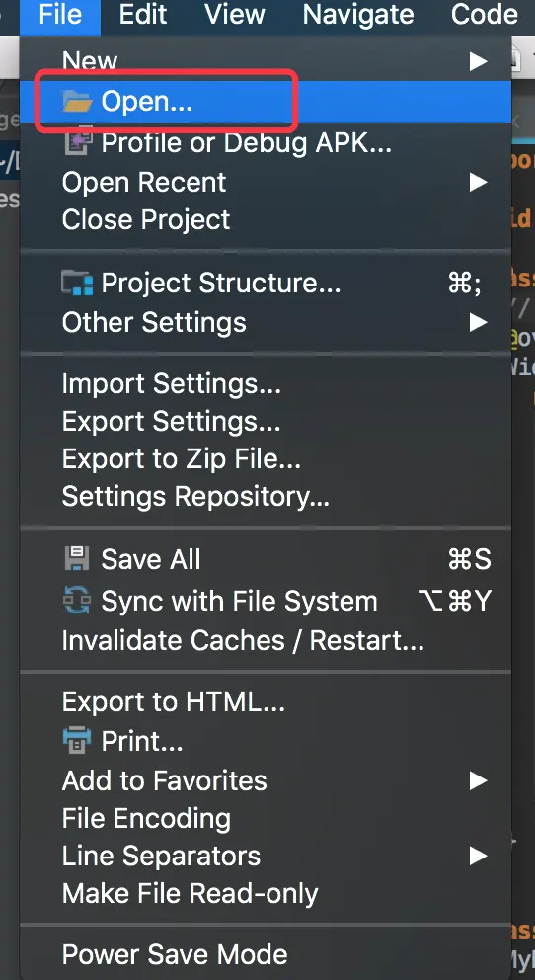Click the Project Structure icon
This screenshot has height=980, width=535.
point(77,284)
